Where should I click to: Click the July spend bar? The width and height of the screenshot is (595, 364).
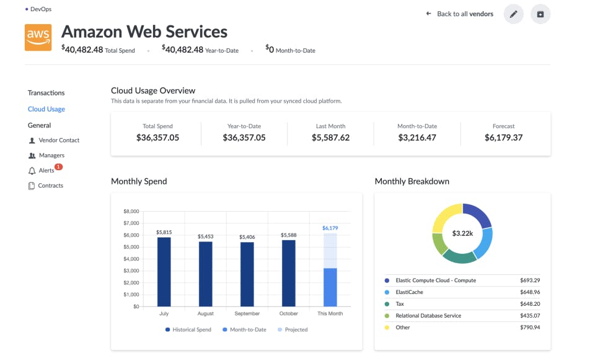(x=164, y=272)
